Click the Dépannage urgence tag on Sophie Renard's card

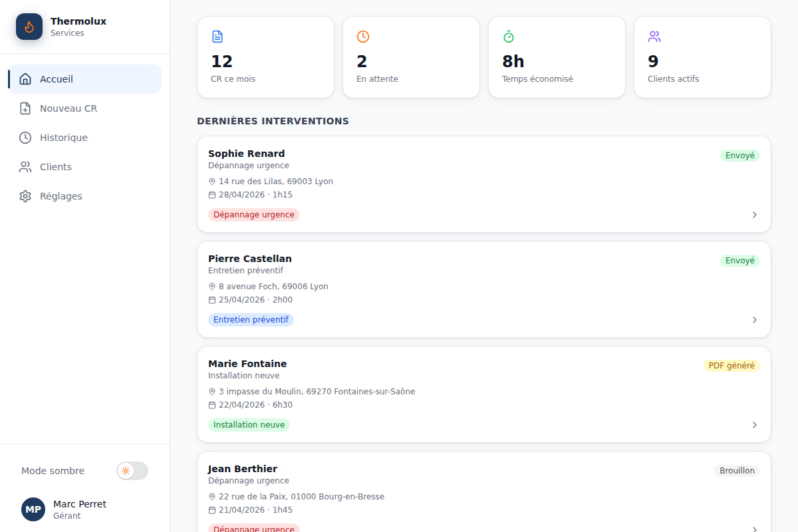tap(254, 215)
